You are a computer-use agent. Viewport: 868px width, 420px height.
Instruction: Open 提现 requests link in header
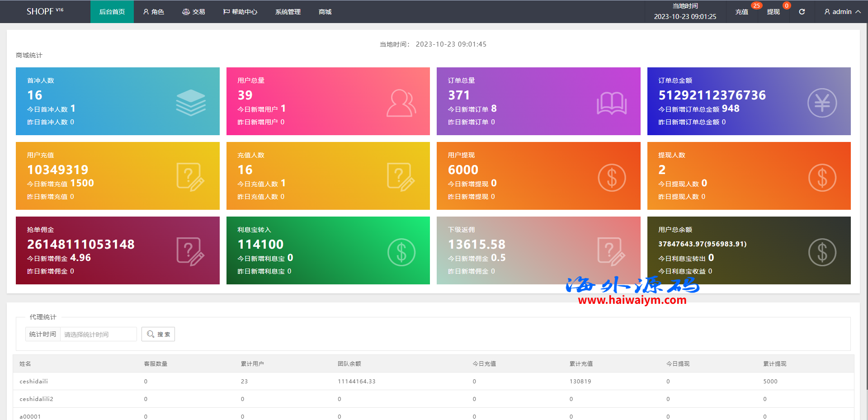pyautogui.click(x=773, y=12)
